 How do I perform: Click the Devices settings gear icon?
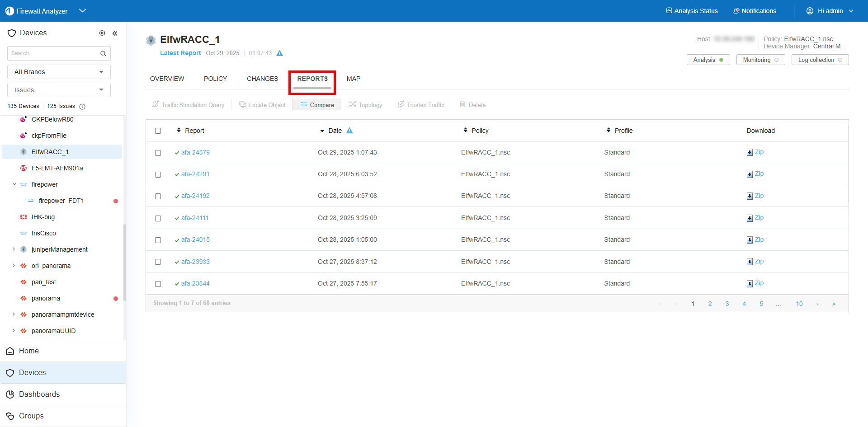[102, 33]
